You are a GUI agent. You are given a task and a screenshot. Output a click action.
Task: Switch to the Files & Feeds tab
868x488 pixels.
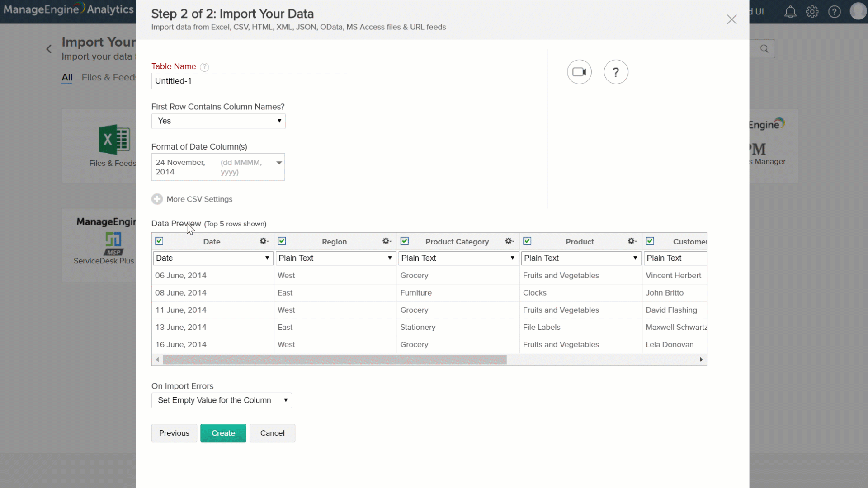tap(108, 77)
